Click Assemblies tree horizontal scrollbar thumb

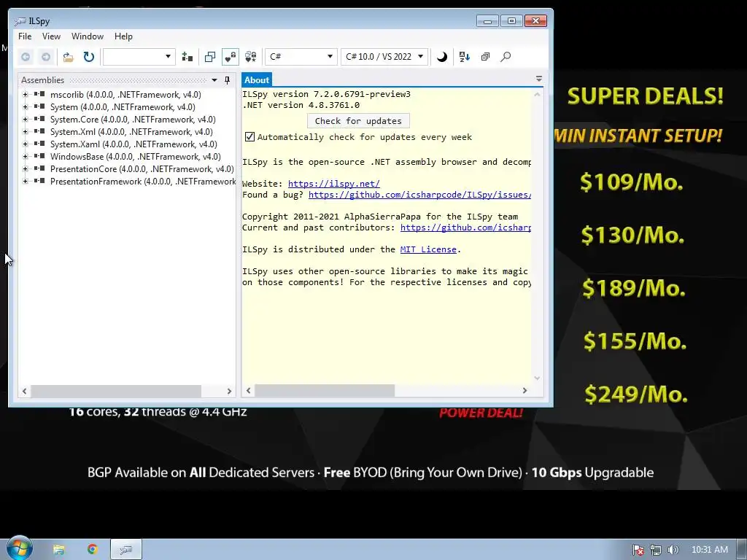(x=116, y=391)
